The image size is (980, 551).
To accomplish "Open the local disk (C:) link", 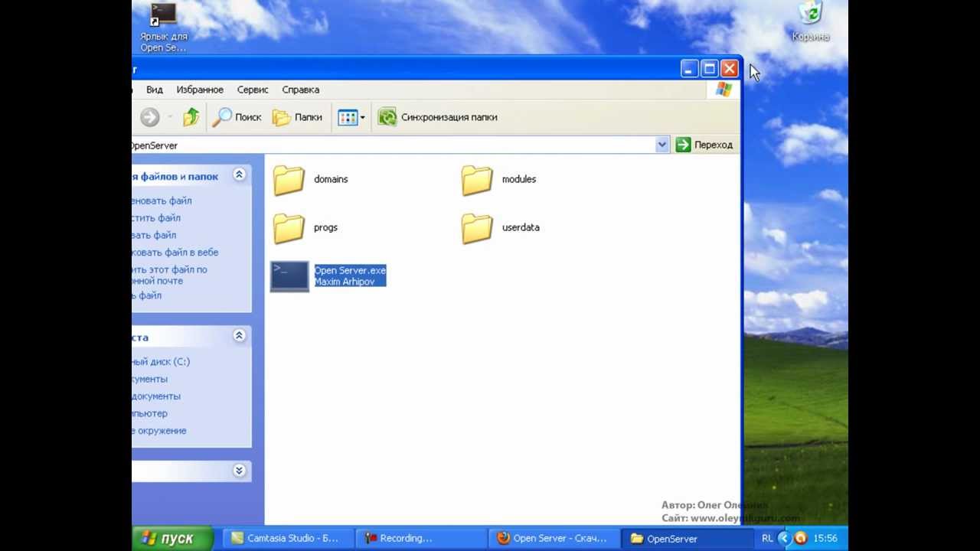I will (161, 362).
